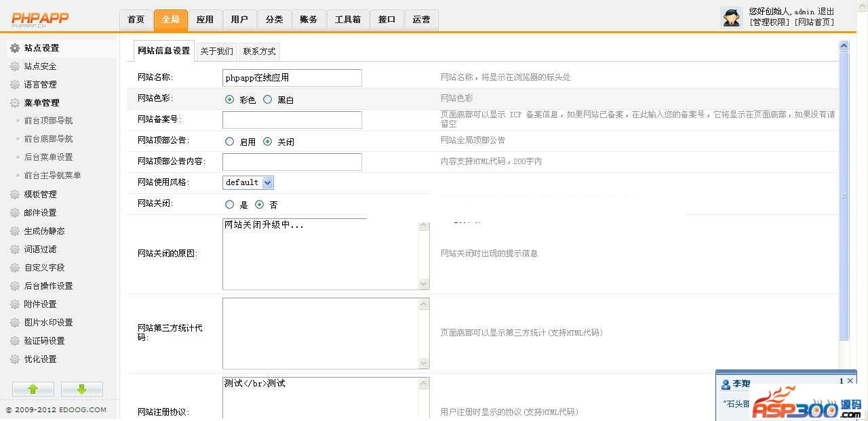This screenshot has width=868, height=421.
Task: Enable 网站顶部公告 with 启用 radio
Action: point(229,142)
